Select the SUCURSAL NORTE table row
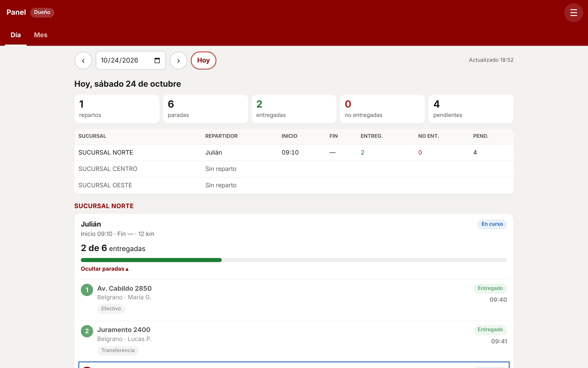This screenshot has height=368, width=588. point(294,153)
